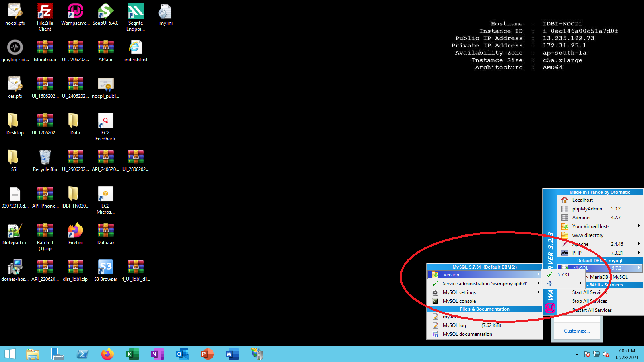This screenshot has width=644, height=362.
Task: Select the dist_idbi.zip archive
Action: [75, 271]
